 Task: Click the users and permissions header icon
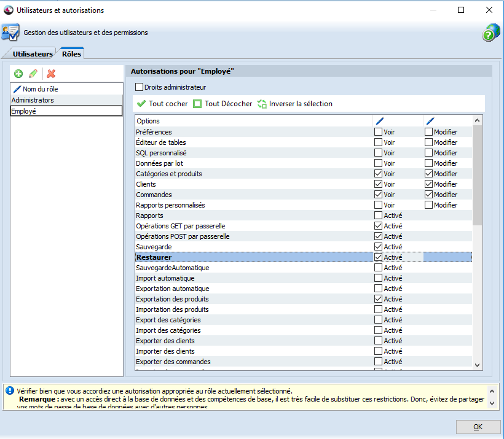click(10, 32)
